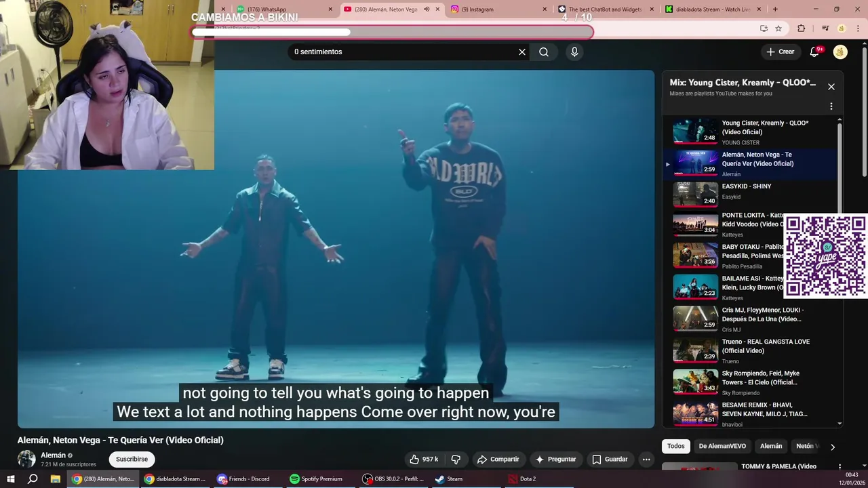Open Alemán channel avatar

tap(26, 459)
